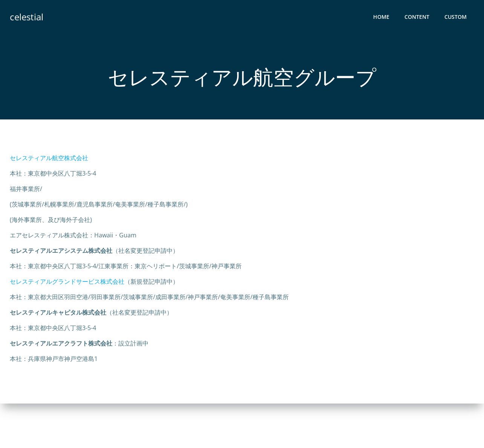Click the bold セレスティアルキャピタル株式会社 text
The height and width of the screenshot is (448, 484).
tap(58, 313)
